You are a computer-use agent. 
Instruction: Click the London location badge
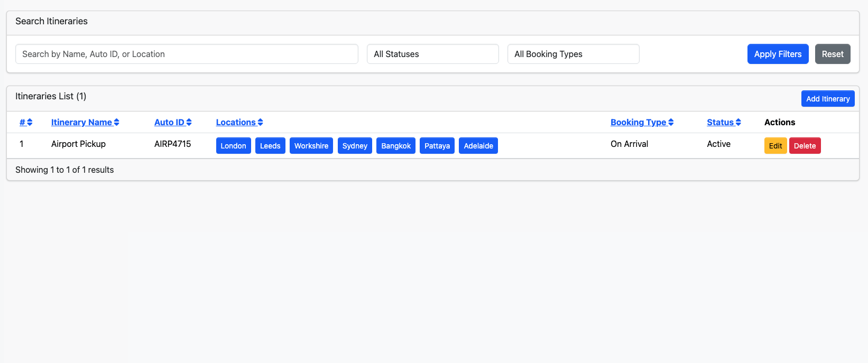click(233, 146)
